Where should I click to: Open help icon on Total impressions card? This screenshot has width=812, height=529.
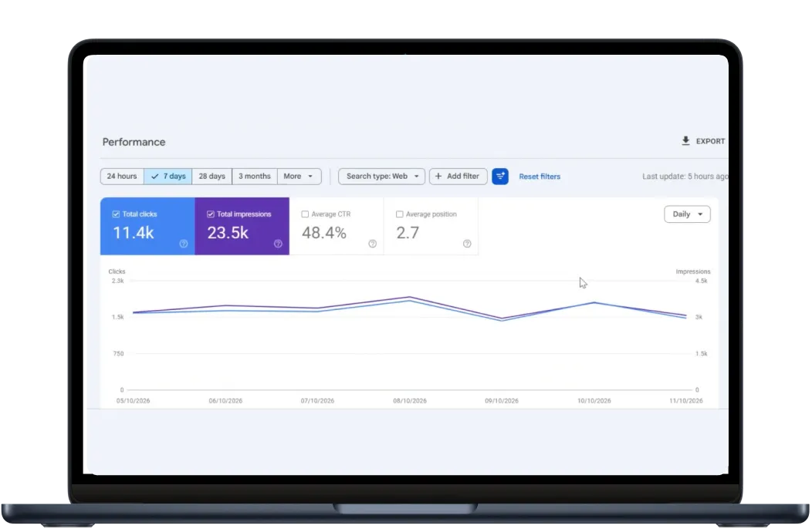278,244
